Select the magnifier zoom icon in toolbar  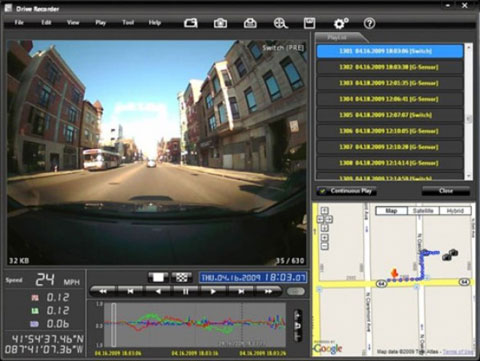coord(280,23)
